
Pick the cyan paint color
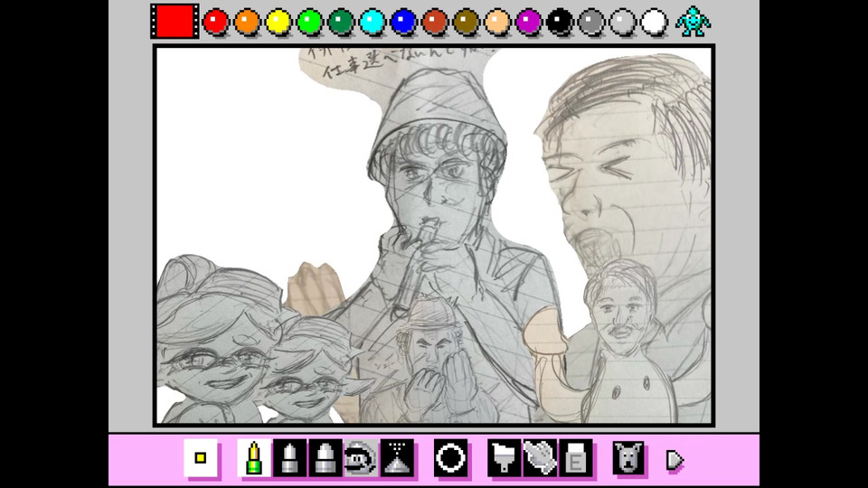pyautogui.click(x=372, y=23)
